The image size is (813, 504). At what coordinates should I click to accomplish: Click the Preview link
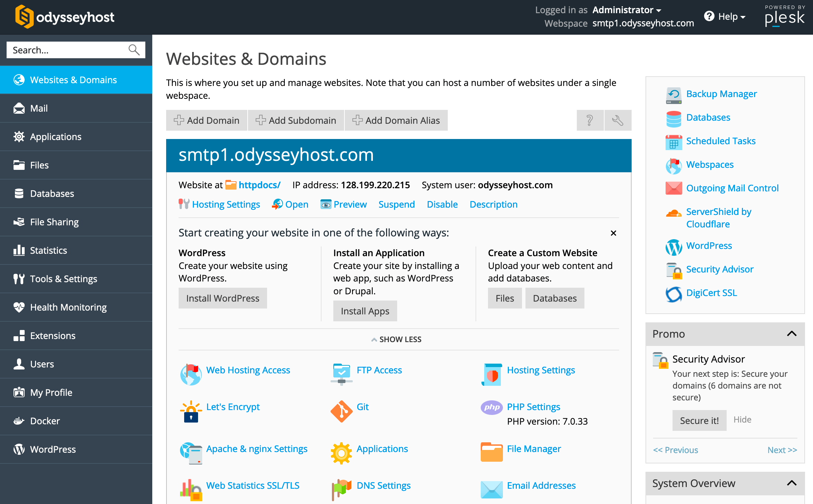(x=343, y=205)
